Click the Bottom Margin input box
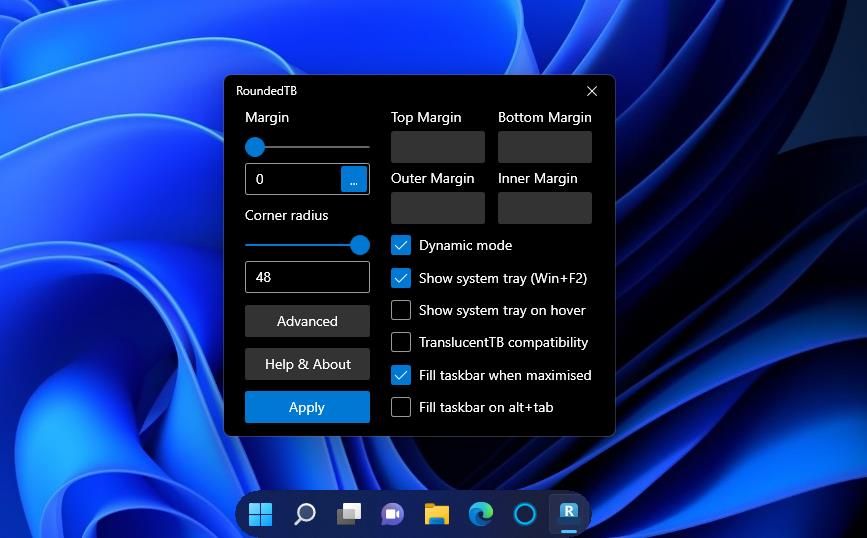 pos(545,147)
